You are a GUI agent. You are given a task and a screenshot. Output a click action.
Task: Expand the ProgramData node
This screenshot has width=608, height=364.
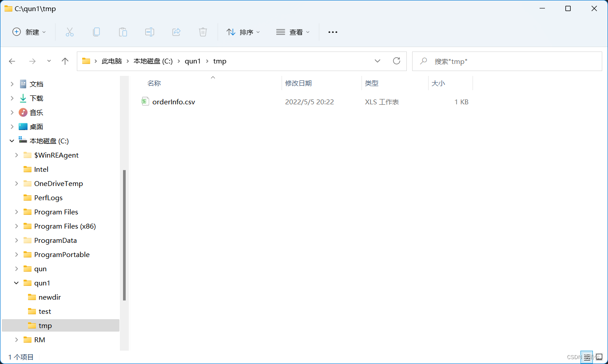pos(16,240)
